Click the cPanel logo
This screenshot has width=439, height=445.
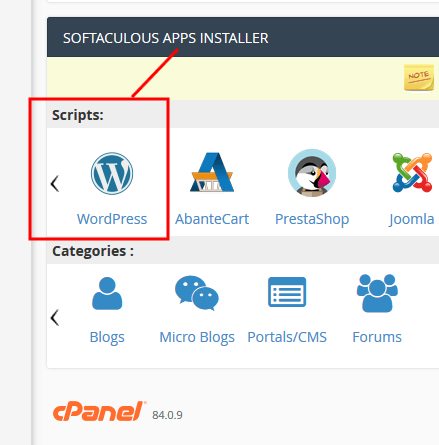(x=99, y=411)
